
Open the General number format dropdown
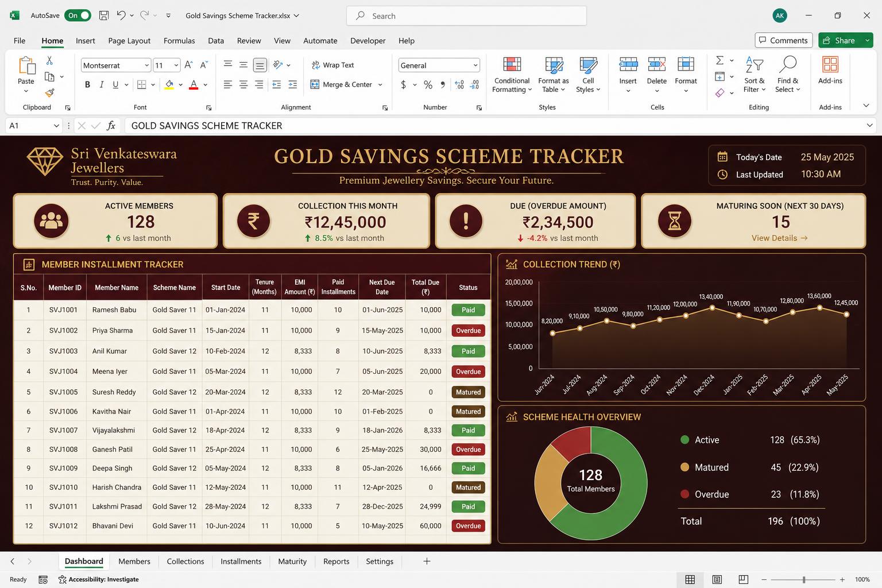click(475, 65)
